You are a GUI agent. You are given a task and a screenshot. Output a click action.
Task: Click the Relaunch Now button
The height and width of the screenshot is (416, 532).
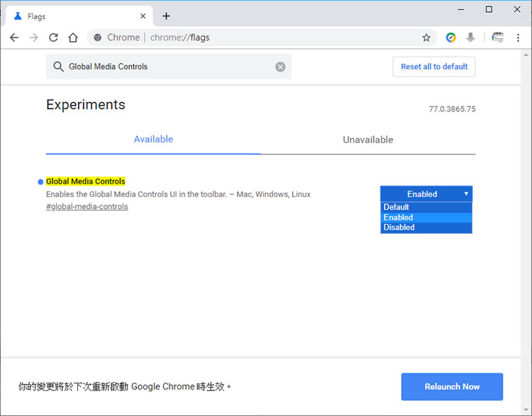point(452,386)
